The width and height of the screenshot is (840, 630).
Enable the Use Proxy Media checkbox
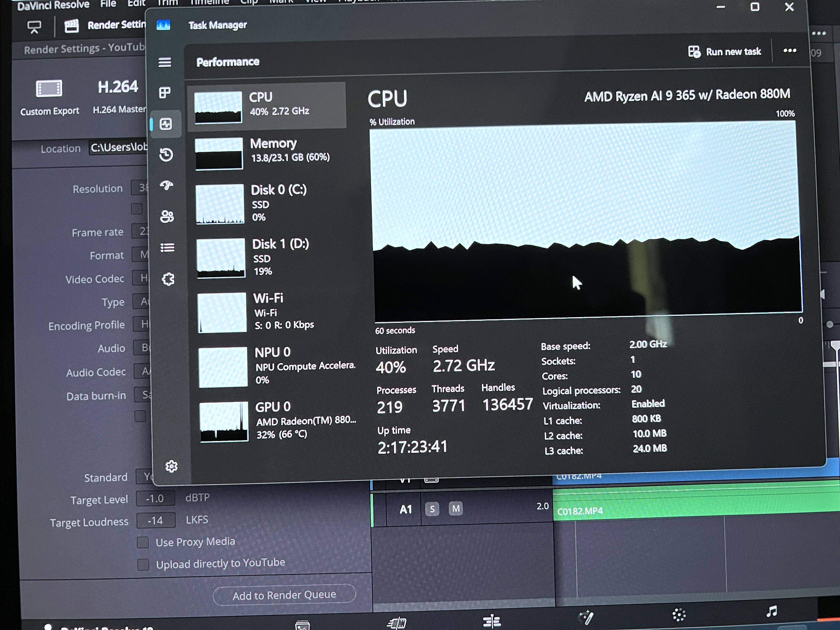pyautogui.click(x=143, y=542)
